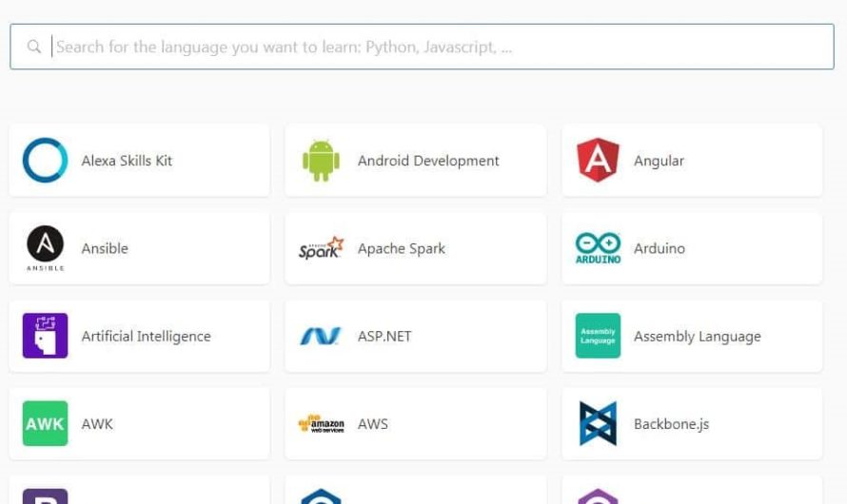Select the green AWK square icon
Viewport: 847px width, 504px height.
tap(45, 424)
